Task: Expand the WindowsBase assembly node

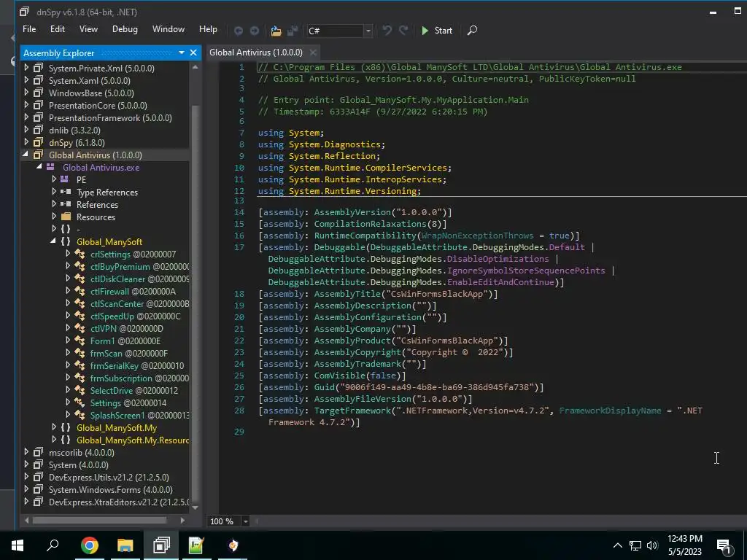Action: (x=27, y=93)
